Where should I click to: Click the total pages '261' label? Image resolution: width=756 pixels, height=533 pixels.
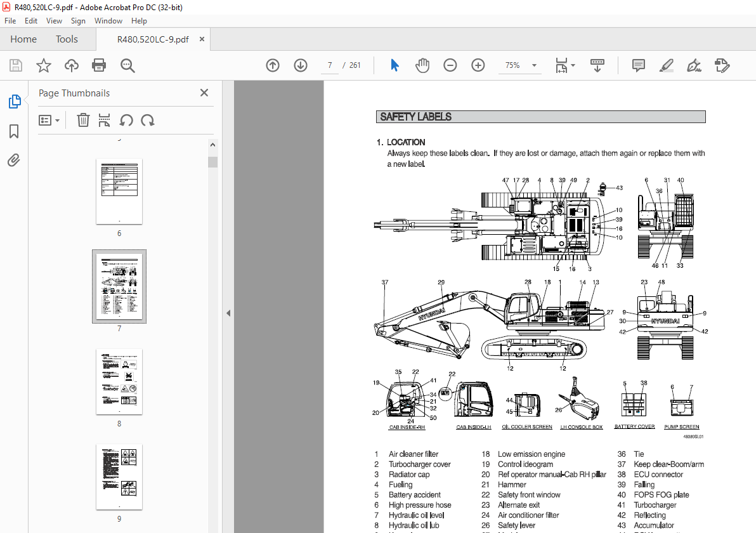click(355, 65)
